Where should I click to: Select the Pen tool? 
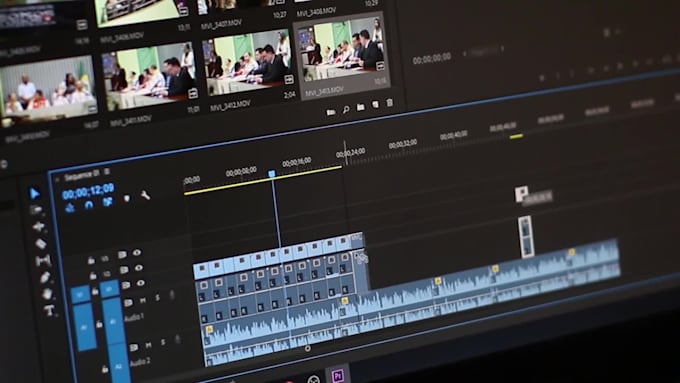(46, 277)
